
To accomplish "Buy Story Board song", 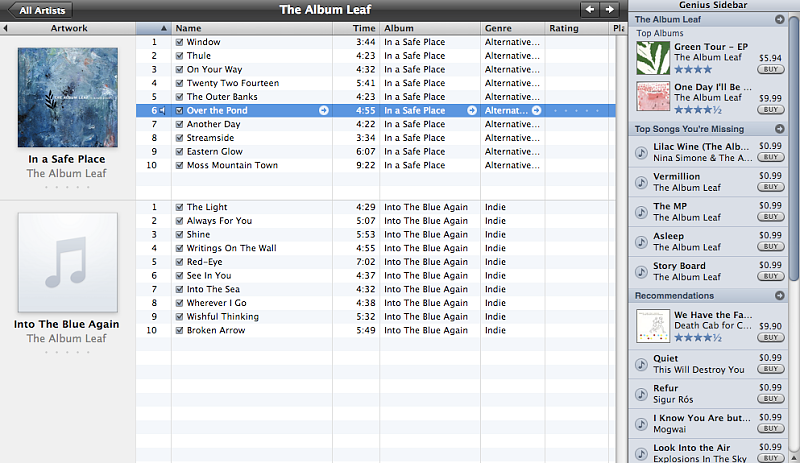I will point(770,276).
